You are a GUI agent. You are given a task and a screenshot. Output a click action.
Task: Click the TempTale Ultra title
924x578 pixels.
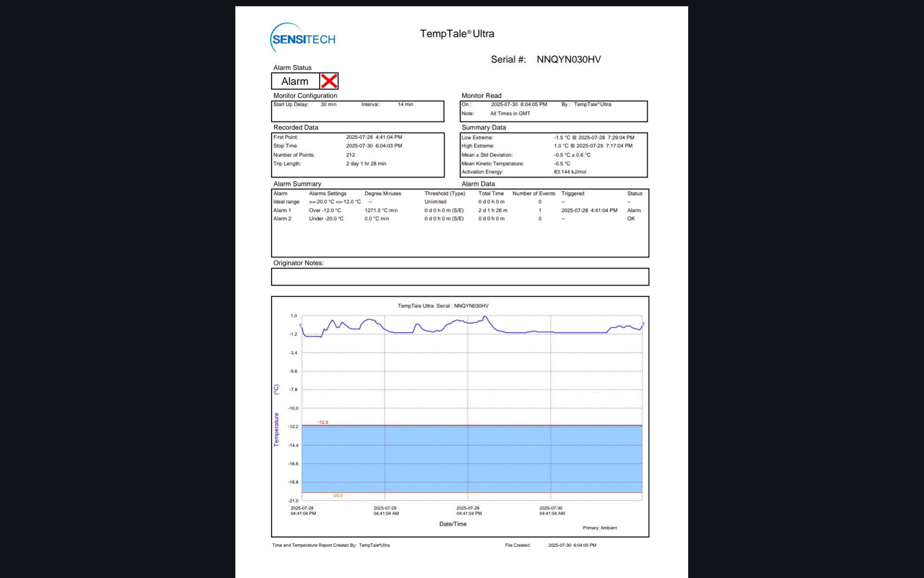(457, 34)
